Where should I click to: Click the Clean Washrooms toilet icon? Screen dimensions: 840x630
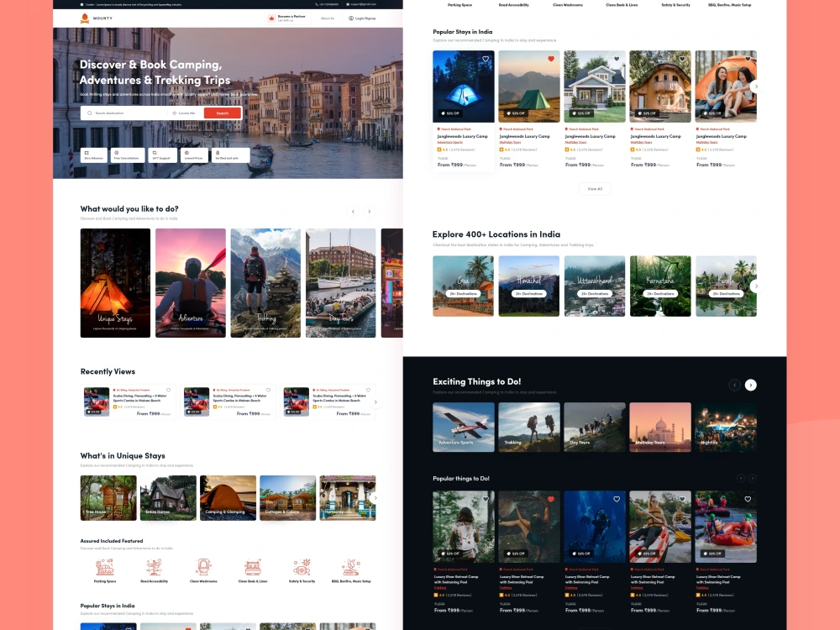click(x=203, y=567)
